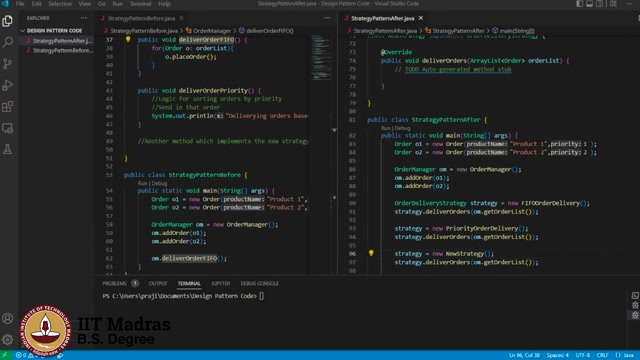The image size is (640, 360).
Task: Switch to the OUTPUT panel tab
Action: click(x=158, y=283)
